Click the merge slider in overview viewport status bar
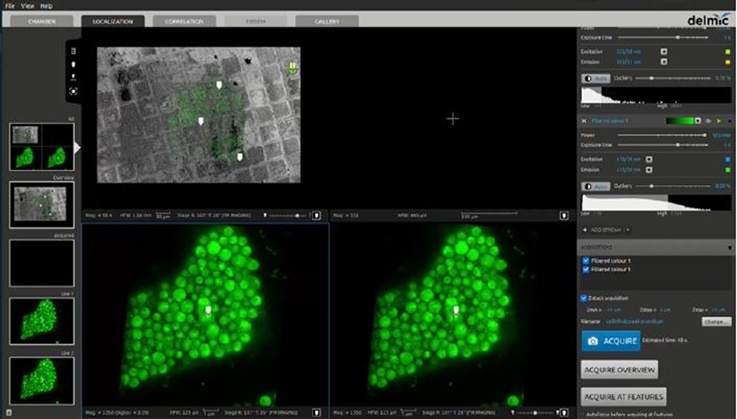This screenshot has width=737, height=419. [287, 215]
